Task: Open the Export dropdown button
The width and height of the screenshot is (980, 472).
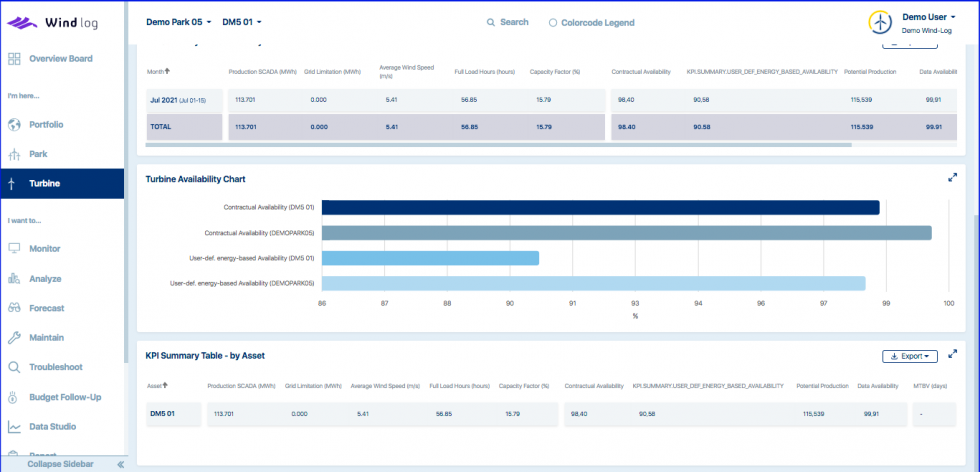Action: tap(909, 356)
